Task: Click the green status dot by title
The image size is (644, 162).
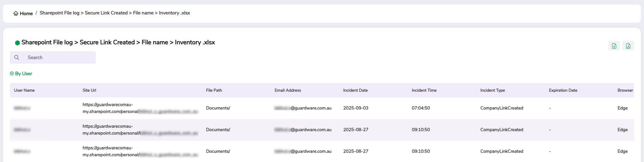Action: click(x=17, y=43)
